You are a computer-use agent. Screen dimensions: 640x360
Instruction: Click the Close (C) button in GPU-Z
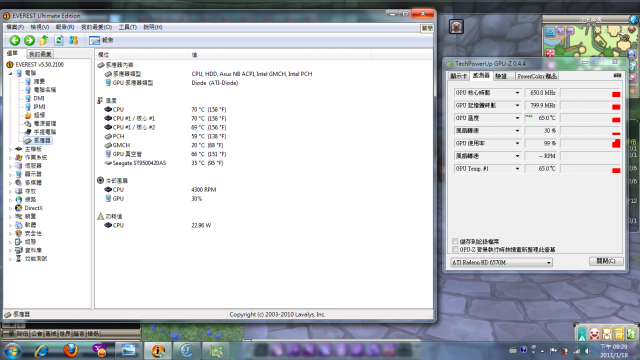[x=606, y=261]
